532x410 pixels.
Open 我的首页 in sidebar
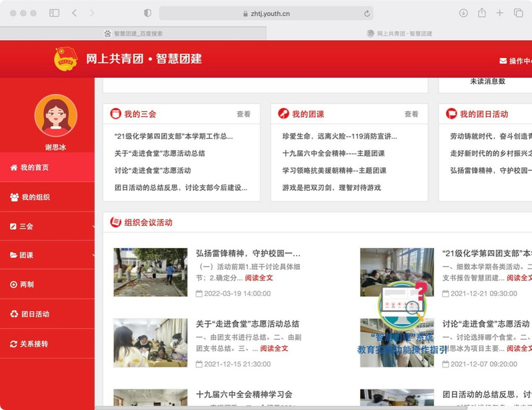point(47,167)
